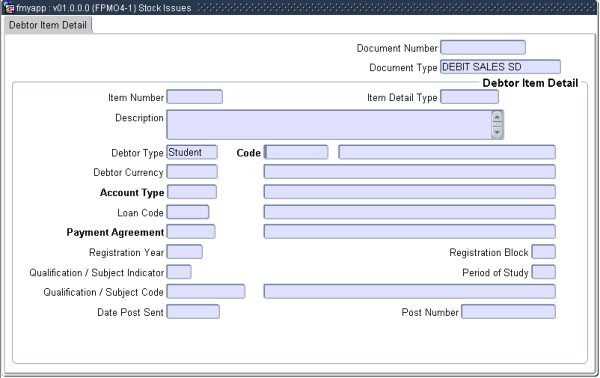Select the Debtor Item Detail tab
The image size is (600, 378).
48,25
